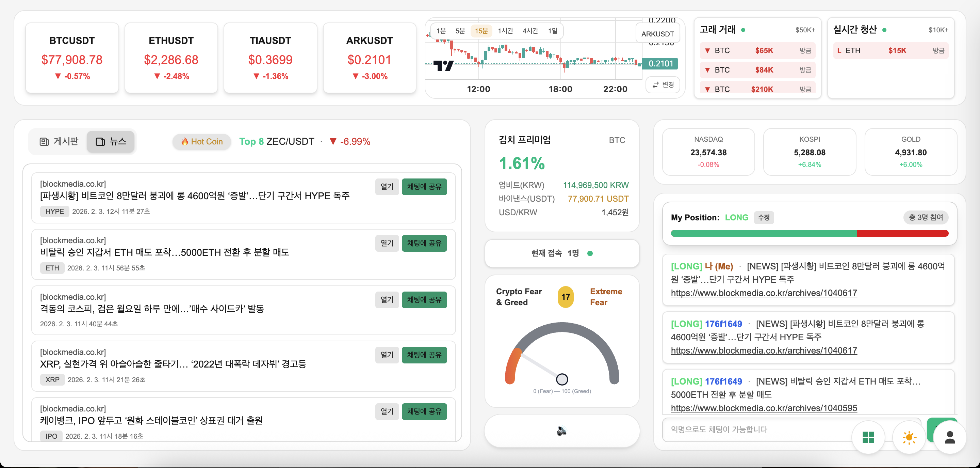Open the HYPE news article with 열기
Screen dimensions: 980x468
pos(387,187)
